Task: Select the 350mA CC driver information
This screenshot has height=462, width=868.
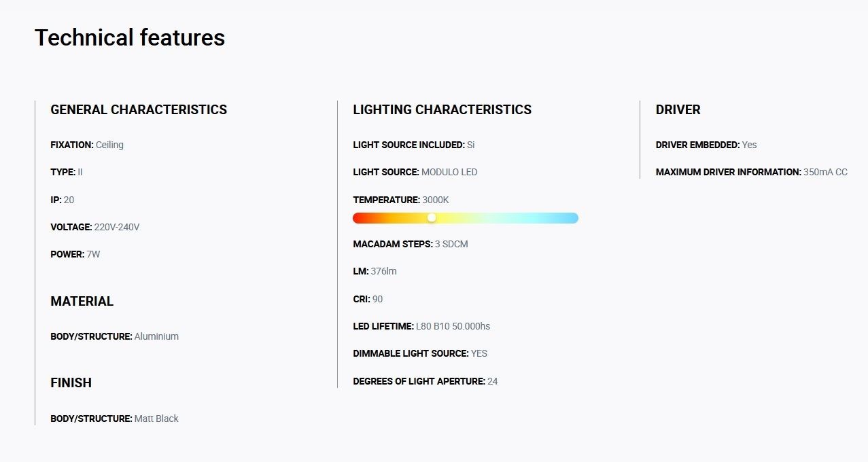Action: click(x=825, y=172)
